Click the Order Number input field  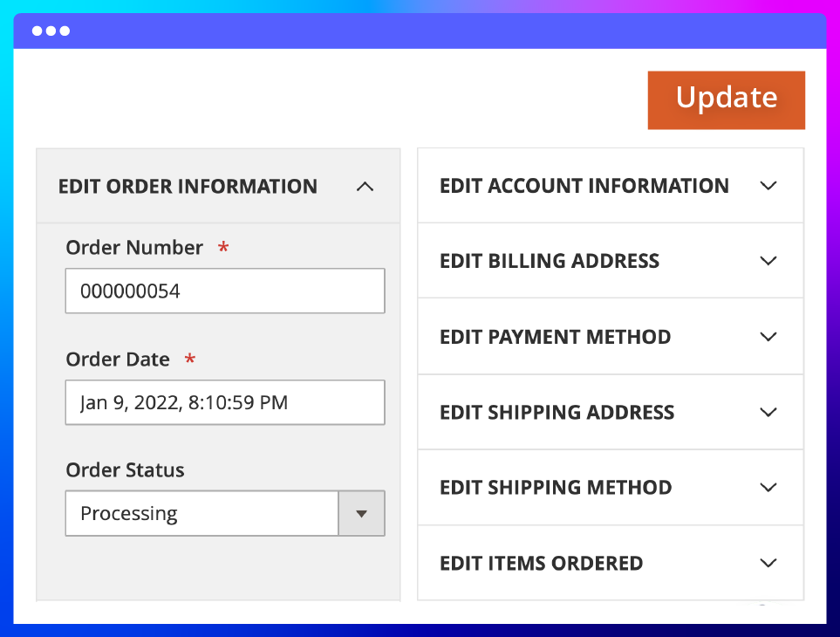point(224,291)
